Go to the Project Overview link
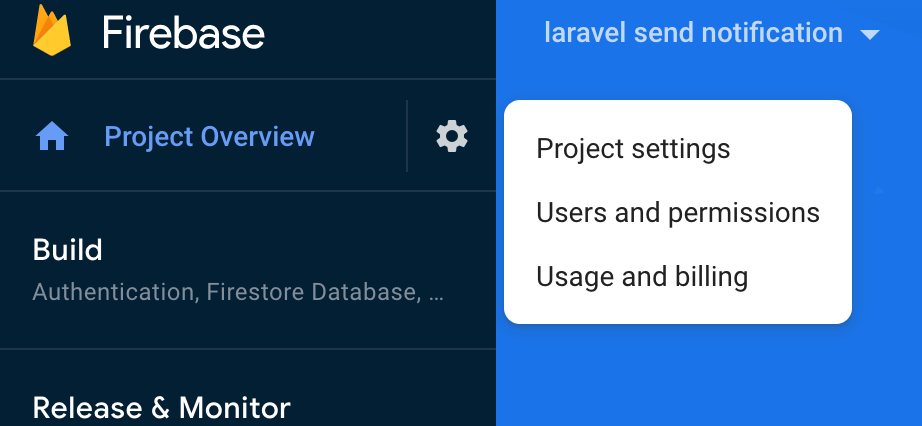 tap(209, 137)
